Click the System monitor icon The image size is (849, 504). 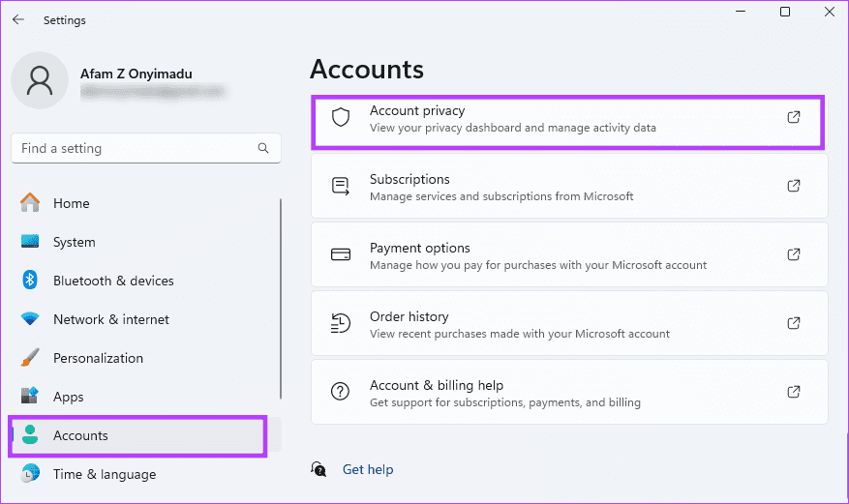(30, 241)
